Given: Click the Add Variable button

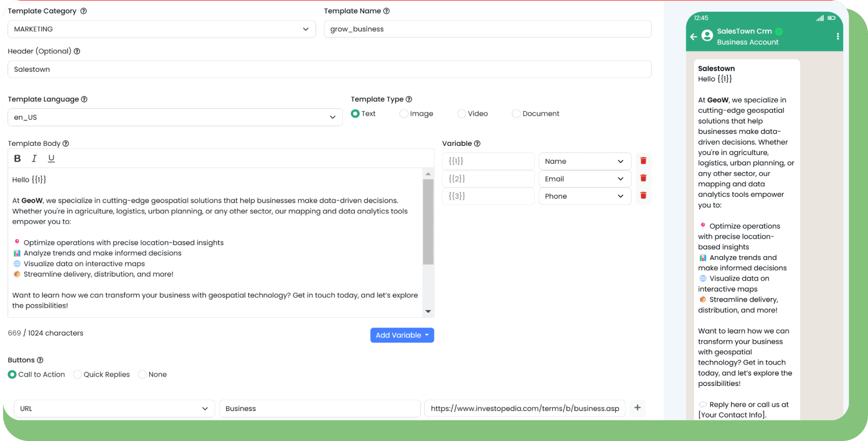Looking at the screenshot, I should 402,335.
